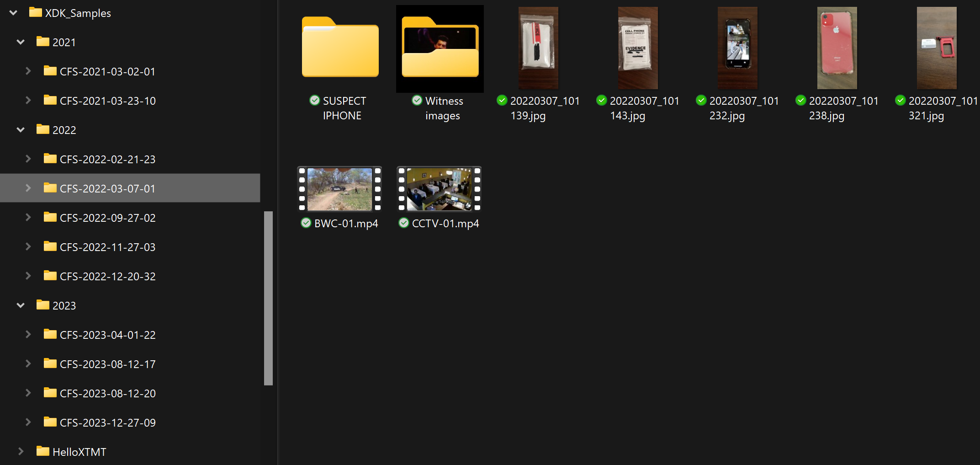Select the BWC-01.mp4 video file
980x465 pixels.
(339, 189)
